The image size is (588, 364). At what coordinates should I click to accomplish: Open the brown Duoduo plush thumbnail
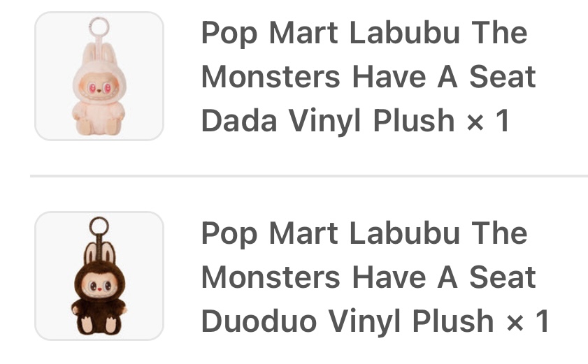pos(99,276)
